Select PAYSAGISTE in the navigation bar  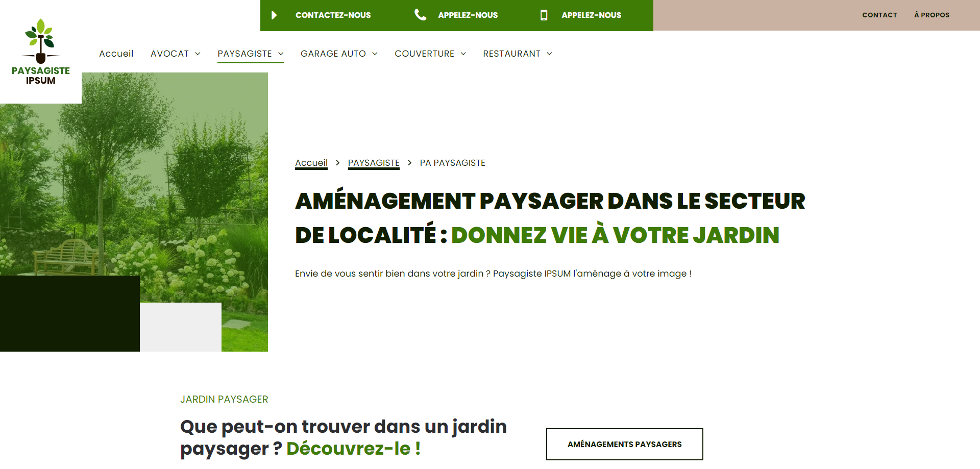244,54
